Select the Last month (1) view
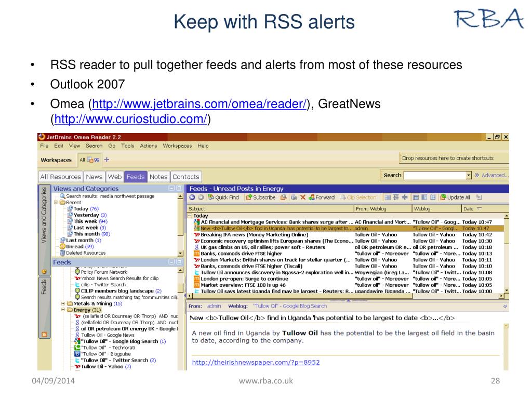 click(81, 240)
